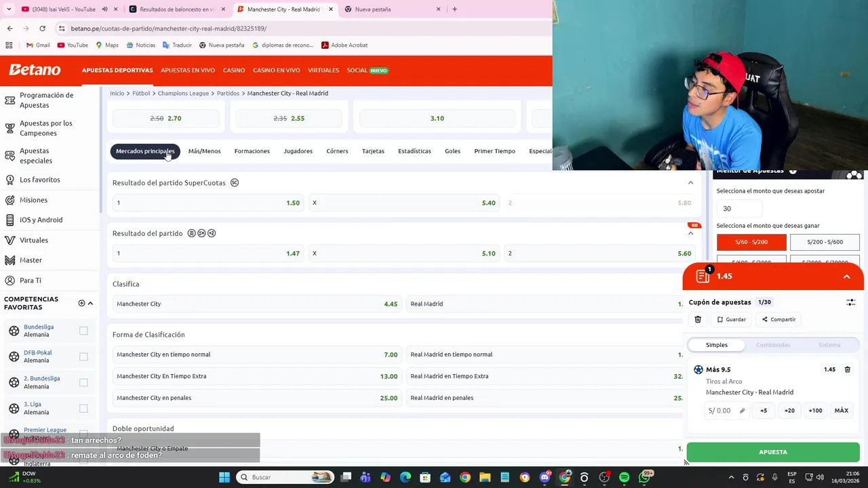The height and width of the screenshot is (488, 868).
Task: Click the bet slip receipt icon
Action: tap(703, 276)
